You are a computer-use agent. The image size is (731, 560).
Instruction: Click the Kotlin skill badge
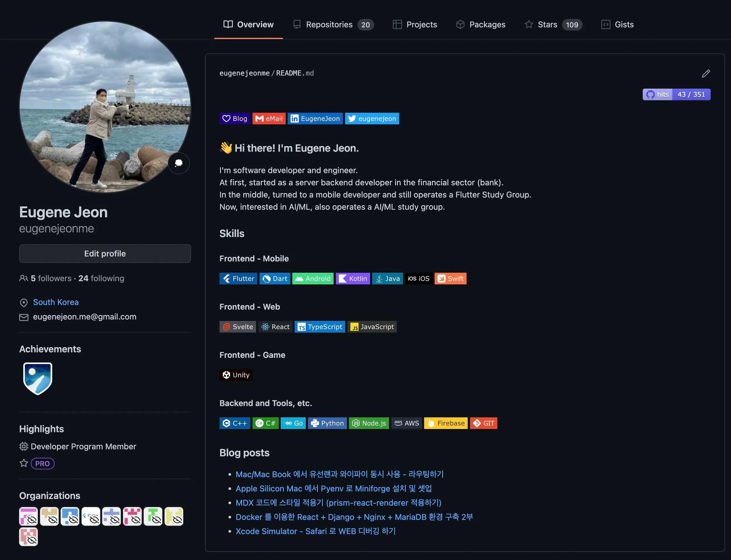click(x=352, y=278)
